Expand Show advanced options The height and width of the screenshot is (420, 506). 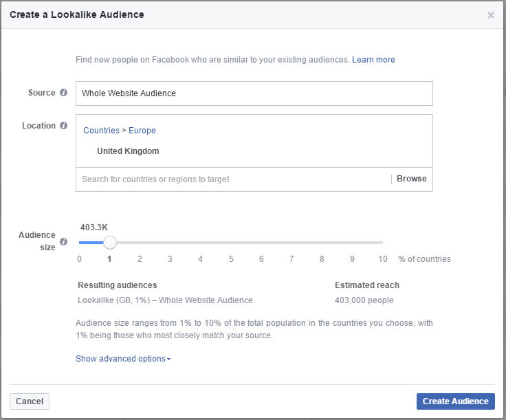pyautogui.click(x=123, y=359)
